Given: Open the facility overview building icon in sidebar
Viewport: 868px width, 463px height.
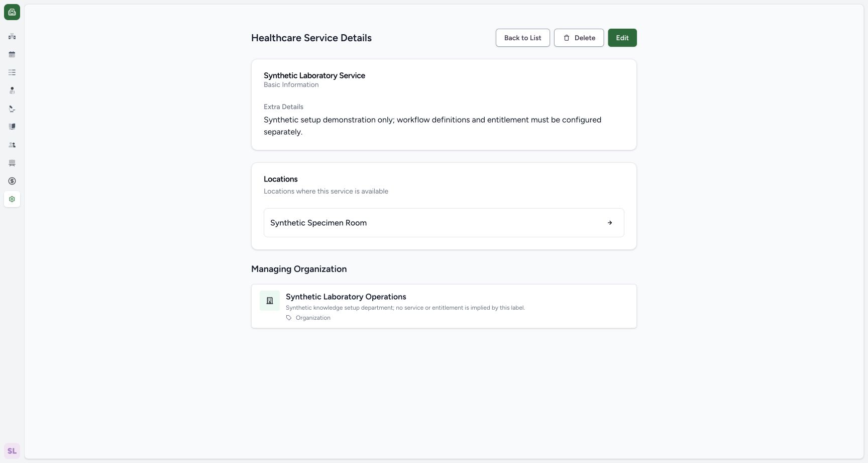Looking at the screenshot, I should tap(12, 36).
